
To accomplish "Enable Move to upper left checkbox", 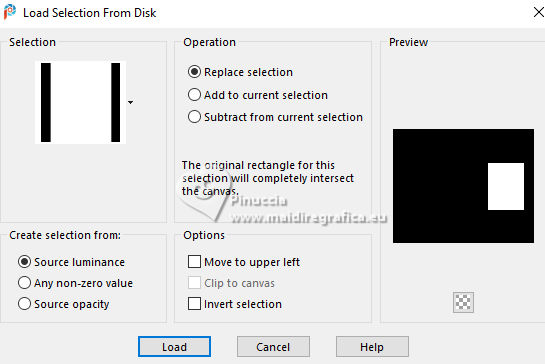I will pyautogui.click(x=194, y=262).
